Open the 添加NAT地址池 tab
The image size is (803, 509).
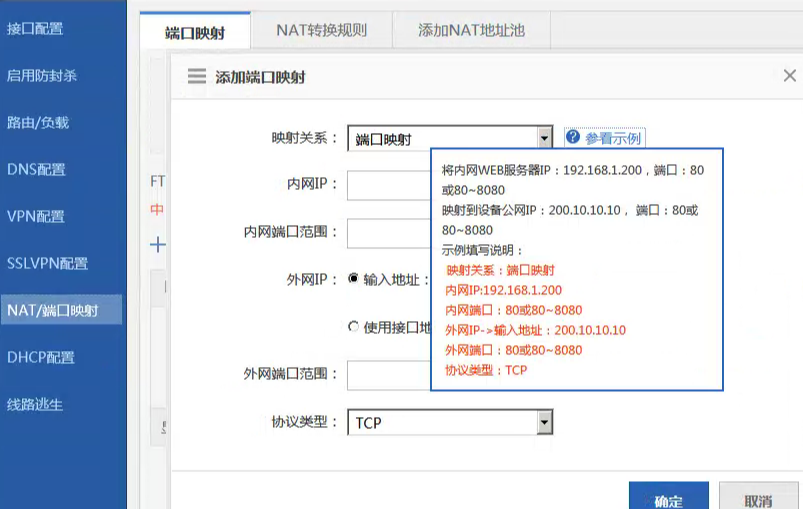pyautogui.click(x=470, y=31)
